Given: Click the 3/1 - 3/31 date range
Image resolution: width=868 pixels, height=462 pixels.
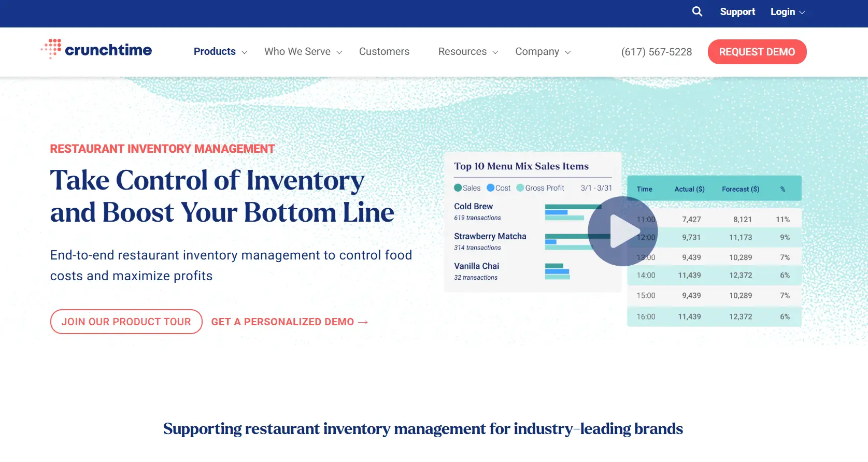Looking at the screenshot, I should coord(596,188).
